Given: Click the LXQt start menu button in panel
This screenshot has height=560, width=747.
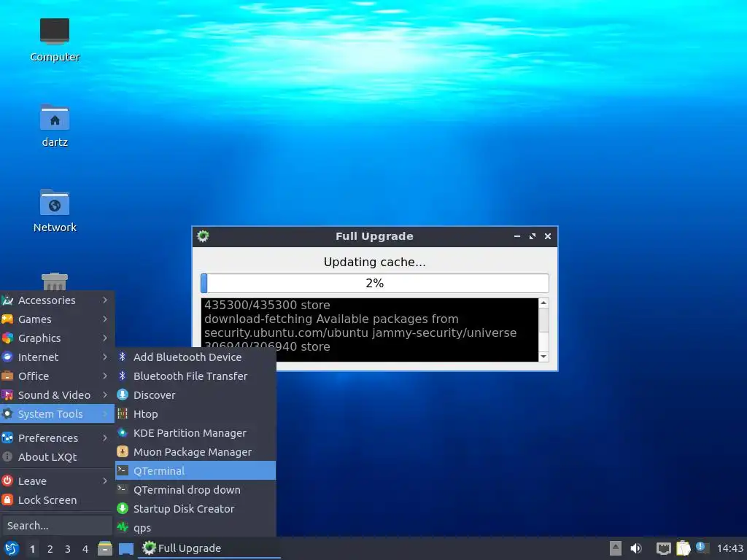Looking at the screenshot, I should [12, 548].
